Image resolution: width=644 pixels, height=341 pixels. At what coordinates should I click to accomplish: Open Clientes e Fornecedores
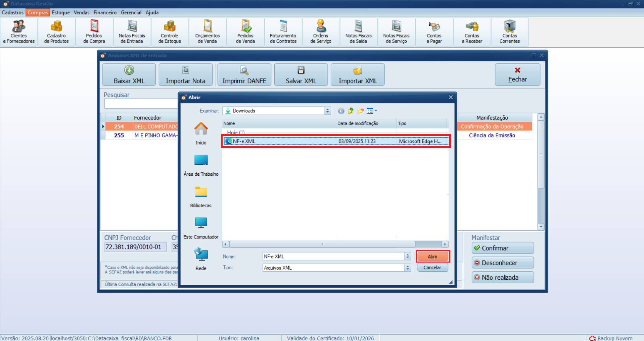tap(18, 31)
